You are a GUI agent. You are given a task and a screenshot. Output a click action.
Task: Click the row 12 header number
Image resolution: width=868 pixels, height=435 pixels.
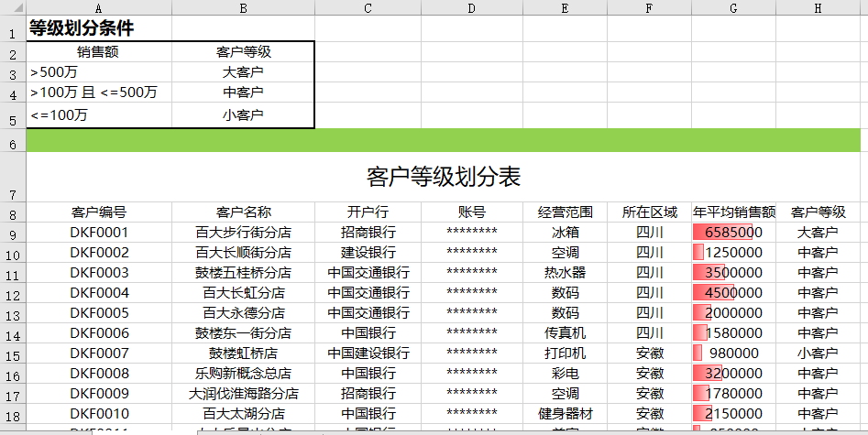[13, 294]
